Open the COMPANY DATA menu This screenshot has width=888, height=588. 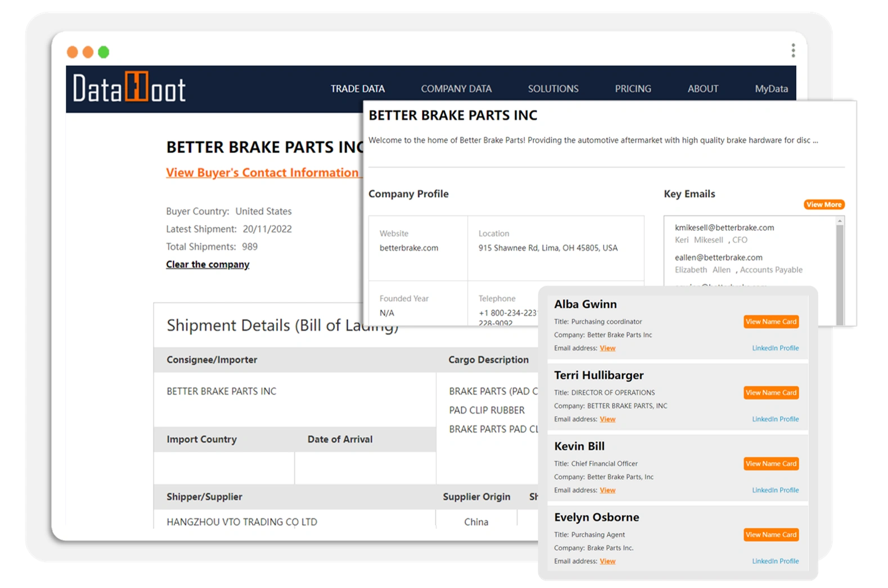(456, 89)
